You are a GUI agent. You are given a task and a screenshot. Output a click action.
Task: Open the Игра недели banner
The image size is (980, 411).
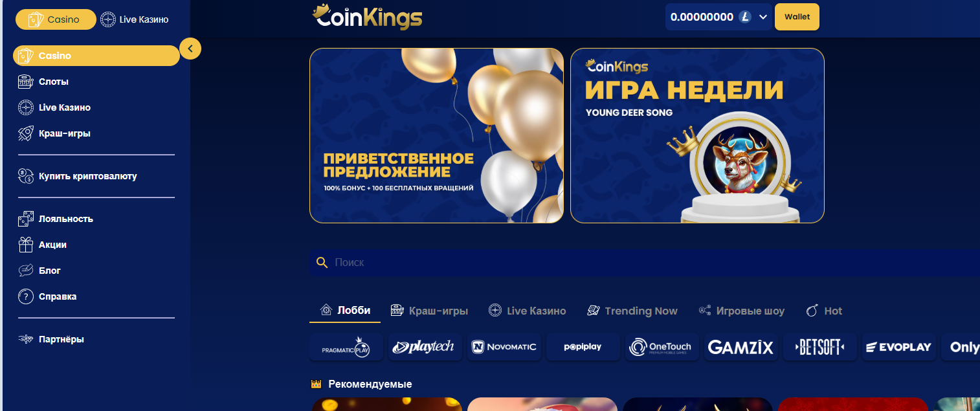[x=697, y=136]
